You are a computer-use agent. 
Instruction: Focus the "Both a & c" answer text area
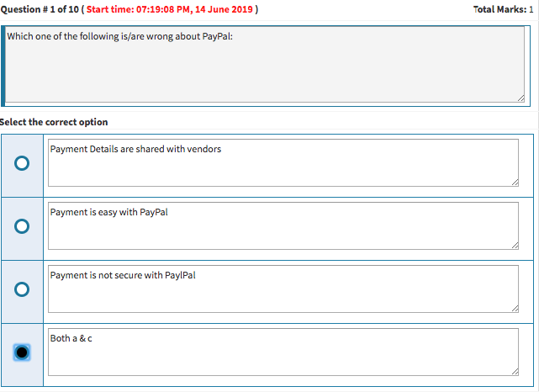click(x=283, y=352)
